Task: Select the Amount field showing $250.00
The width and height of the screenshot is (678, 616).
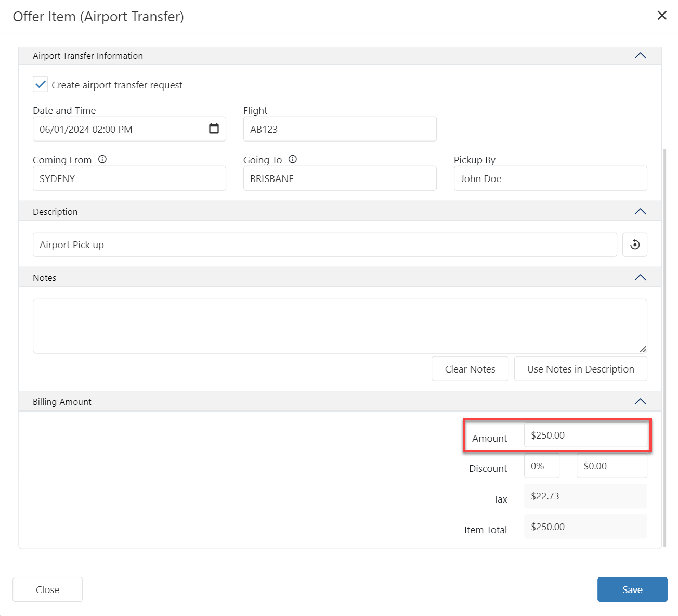Action: coord(585,435)
